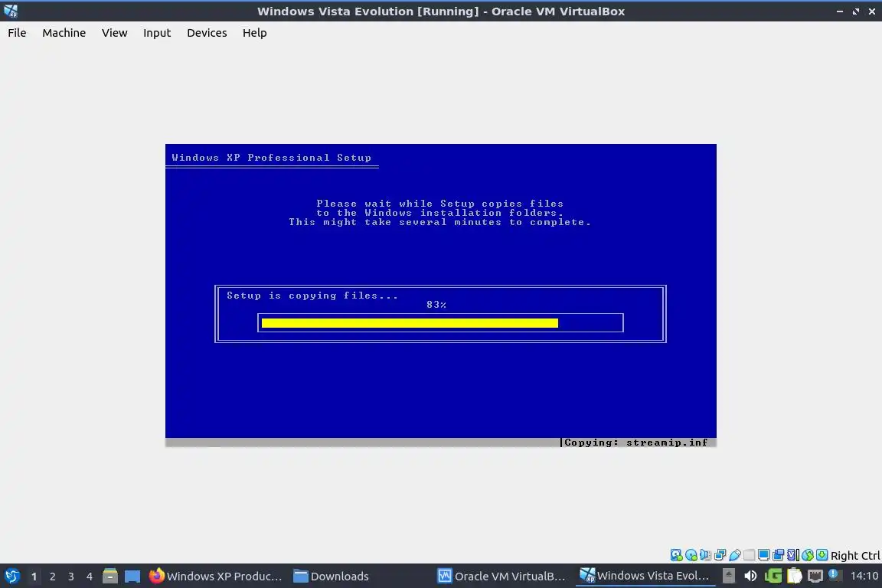Click the show desktop panel icon
This screenshot has height=588, width=882.
tap(132, 577)
